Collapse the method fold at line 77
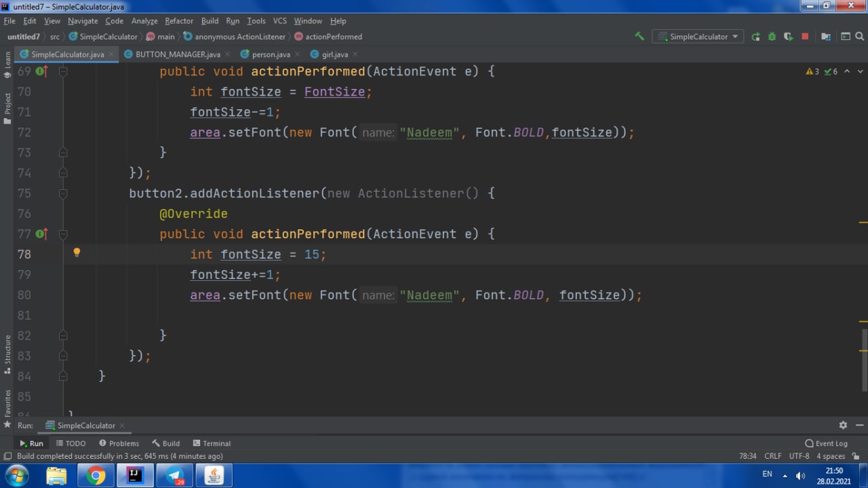The height and width of the screenshot is (488, 868). click(63, 234)
